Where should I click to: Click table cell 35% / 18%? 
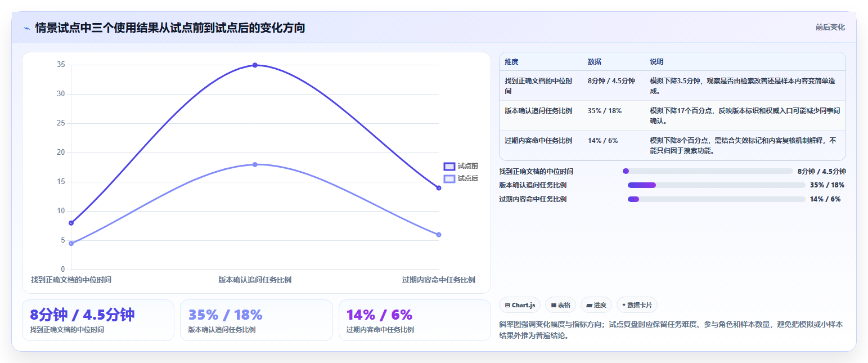point(605,111)
